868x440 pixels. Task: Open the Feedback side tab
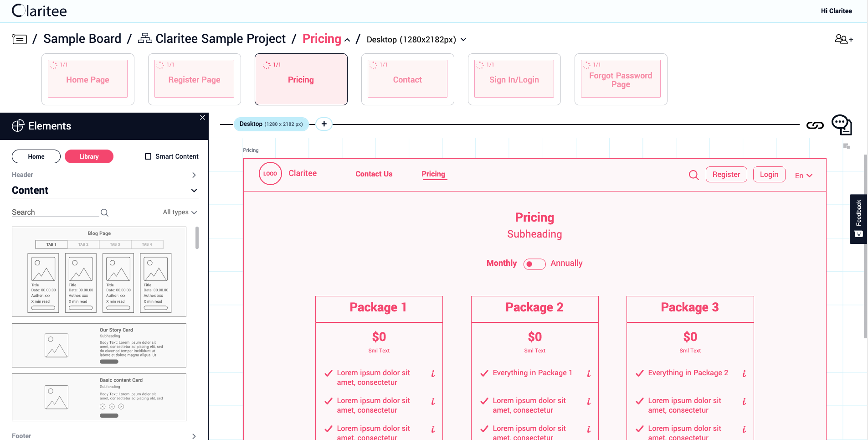[858, 219]
